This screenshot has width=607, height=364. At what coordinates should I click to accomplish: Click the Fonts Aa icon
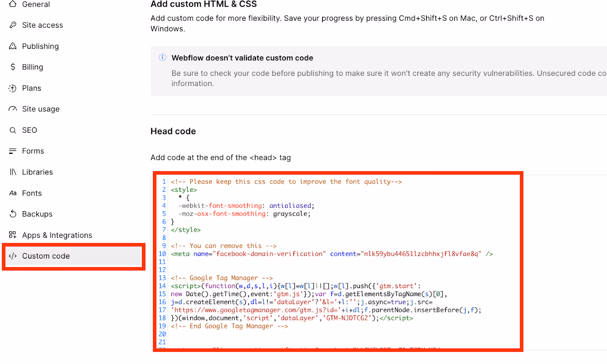(13, 193)
